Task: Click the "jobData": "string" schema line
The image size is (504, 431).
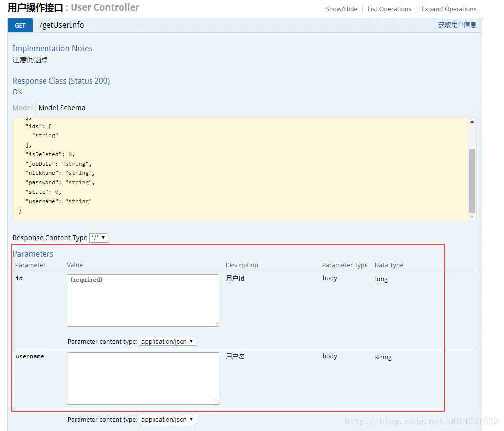Action: pyautogui.click(x=58, y=164)
